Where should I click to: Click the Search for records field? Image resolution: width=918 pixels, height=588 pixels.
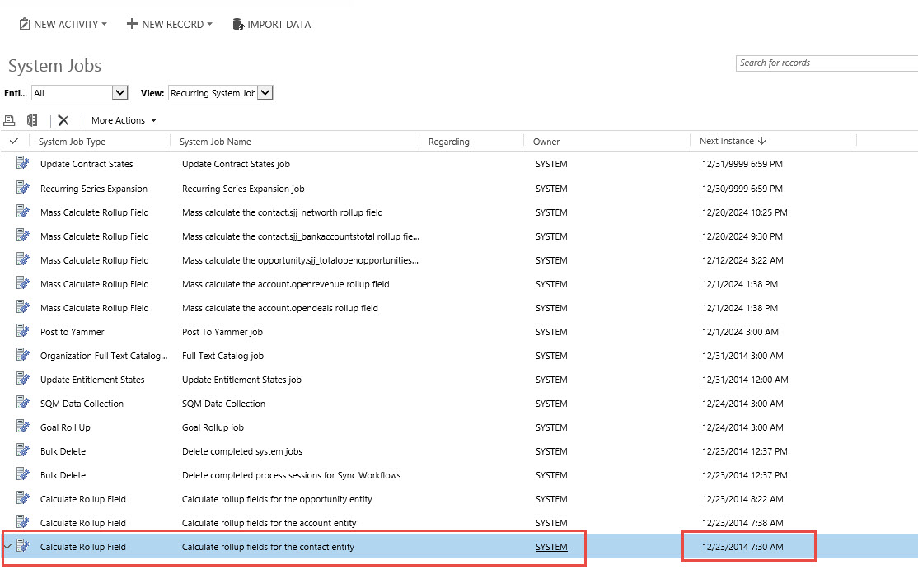[x=824, y=63]
